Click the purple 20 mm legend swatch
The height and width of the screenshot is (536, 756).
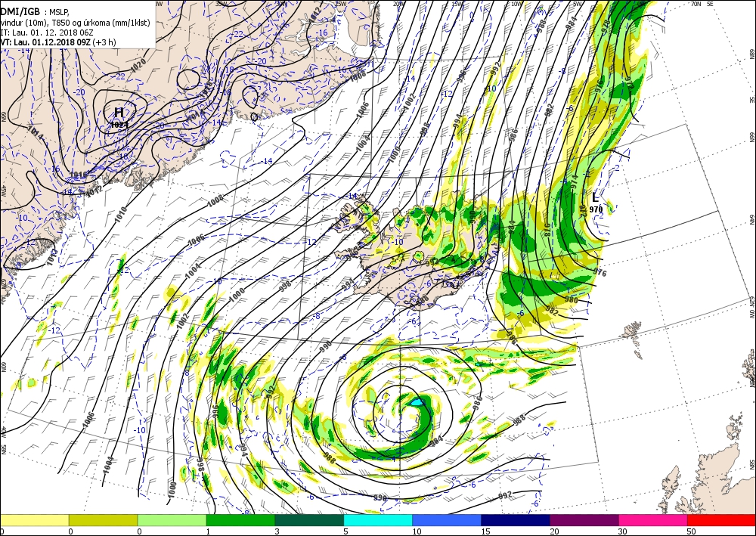tap(584, 520)
